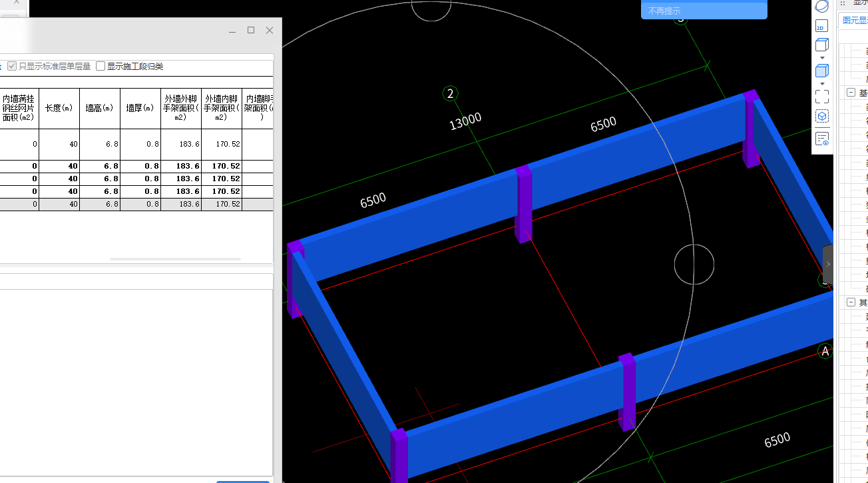
Task: Select the solid shaded cube display icon
Action: point(822,71)
